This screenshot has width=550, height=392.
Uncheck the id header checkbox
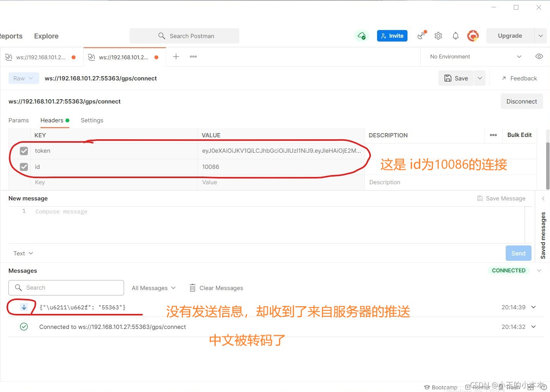click(24, 167)
